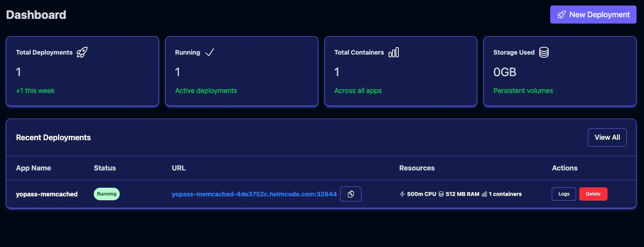
Task: Delete the yopass-memcached deployment
Action: [x=593, y=194]
